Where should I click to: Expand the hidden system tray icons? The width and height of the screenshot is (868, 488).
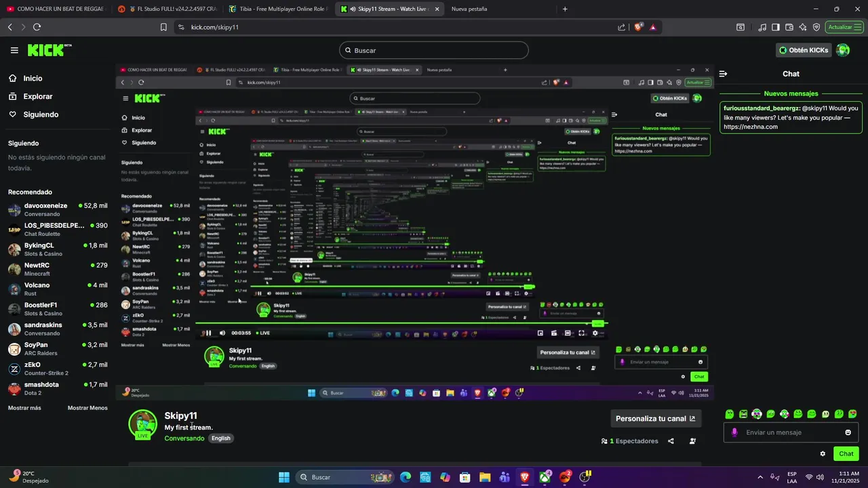(x=759, y=477)
